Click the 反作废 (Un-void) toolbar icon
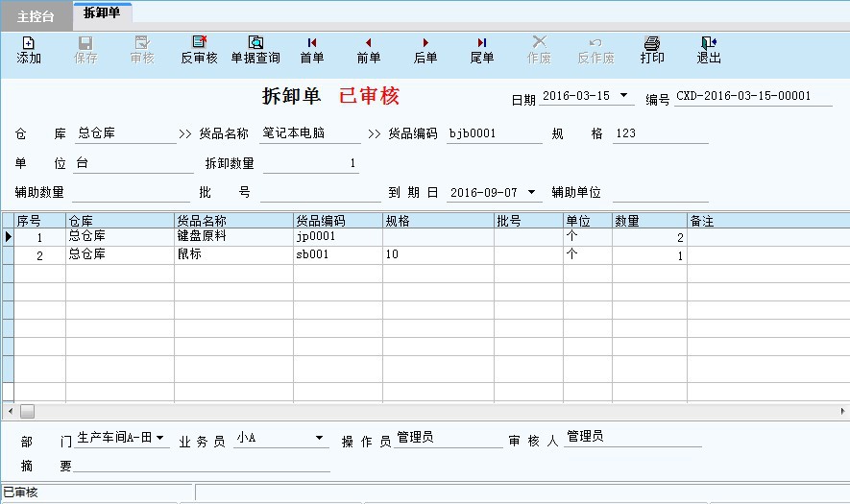The width and height of the screenshot is (850, 504). point(595,50)
